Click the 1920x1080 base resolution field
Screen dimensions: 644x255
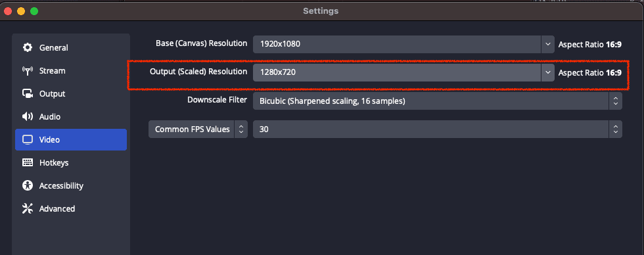point(397,44)
